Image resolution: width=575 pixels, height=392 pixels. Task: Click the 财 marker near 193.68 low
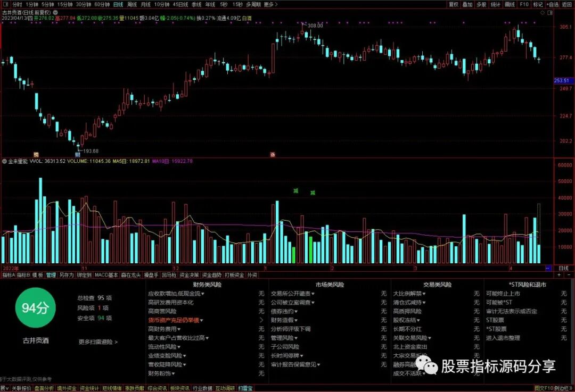[77, 155]
